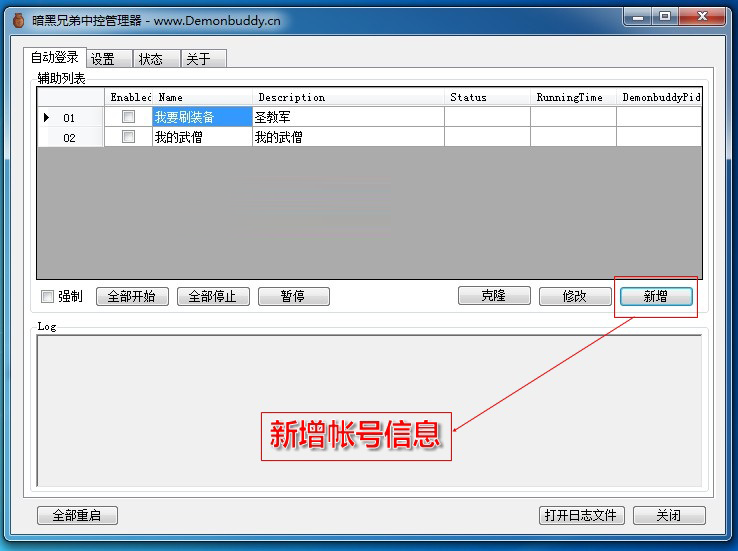Viewport: 738px width, 551px height.
Task: Select the 我的武僧 name cell
Action: pyautogui.click(x=201, y=137)
